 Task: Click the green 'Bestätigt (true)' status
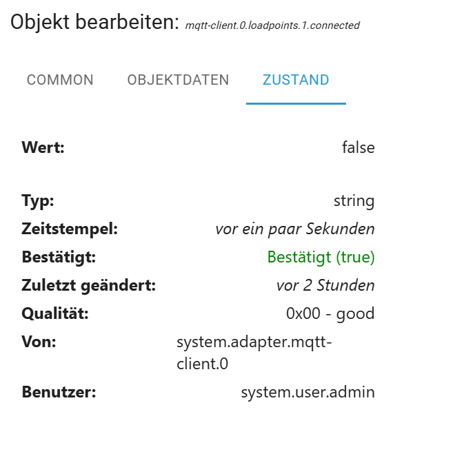point(321,258)
